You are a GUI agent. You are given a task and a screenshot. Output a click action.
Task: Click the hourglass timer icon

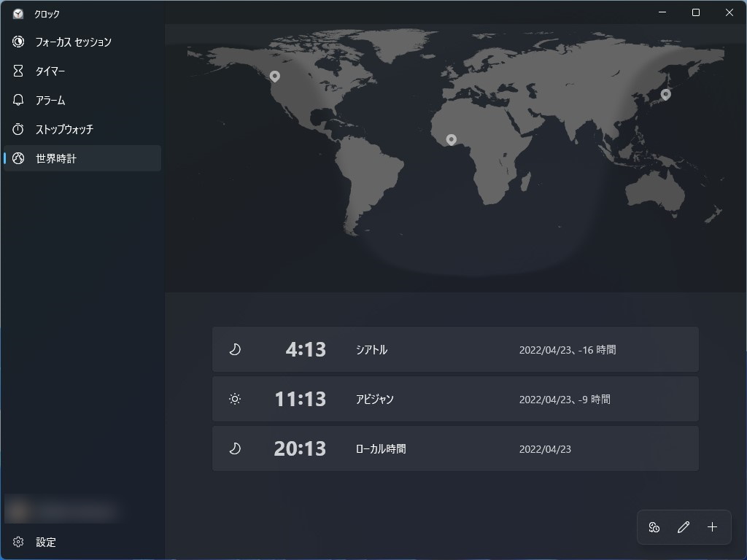[x=18, y=71]
